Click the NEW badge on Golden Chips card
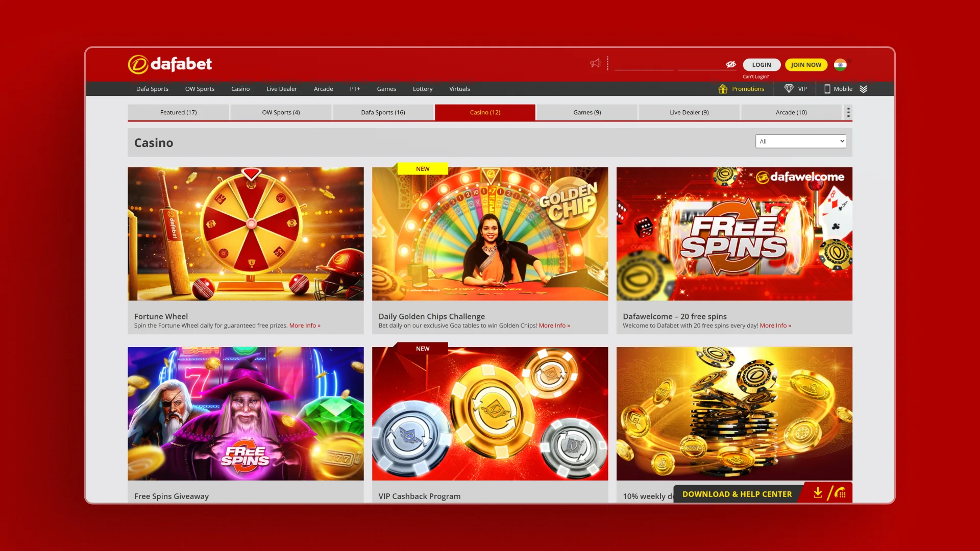The height and width of the screenshot is (551, 980). click(423, 169)
